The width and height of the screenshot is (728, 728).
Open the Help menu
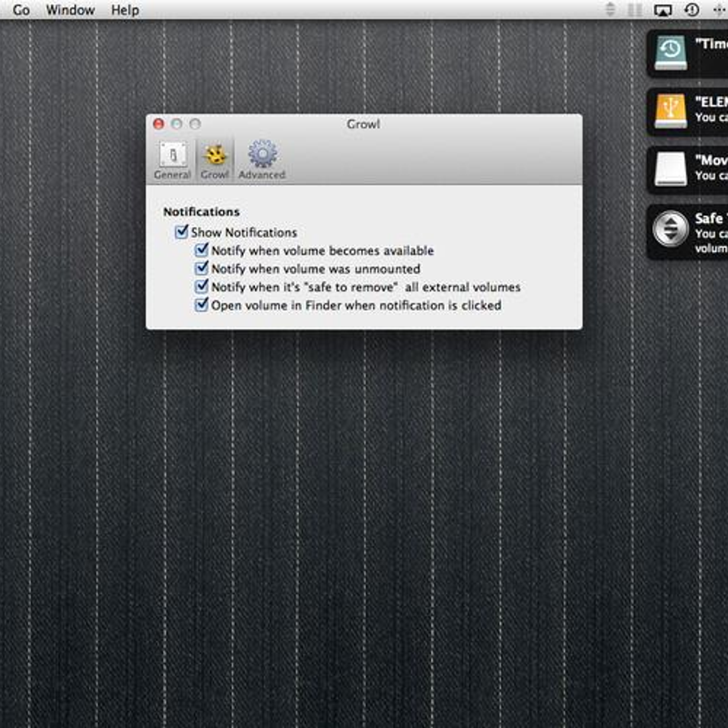click(125, 10)
